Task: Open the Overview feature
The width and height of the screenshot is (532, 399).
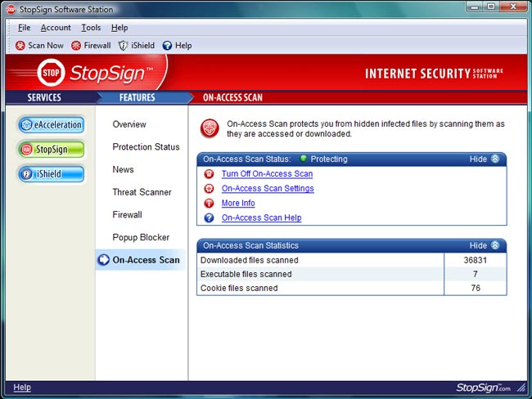Action: (129, 124)
